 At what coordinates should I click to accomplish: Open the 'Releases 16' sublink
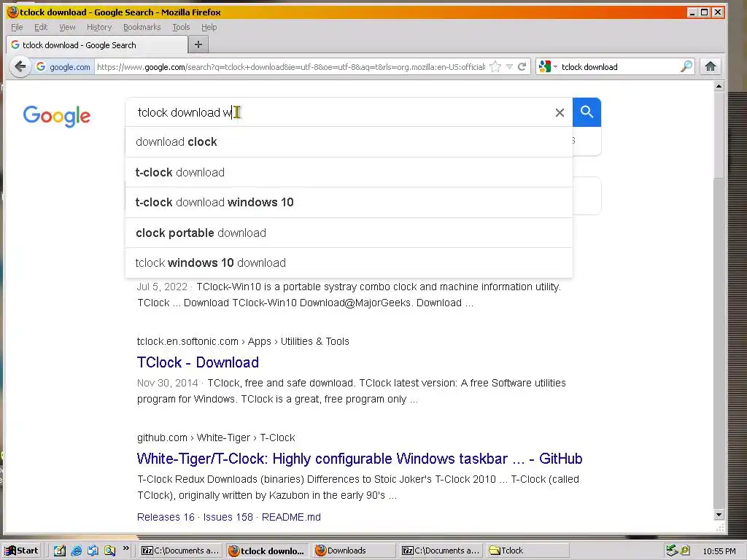pyautogui.click(x=166, y=517)
